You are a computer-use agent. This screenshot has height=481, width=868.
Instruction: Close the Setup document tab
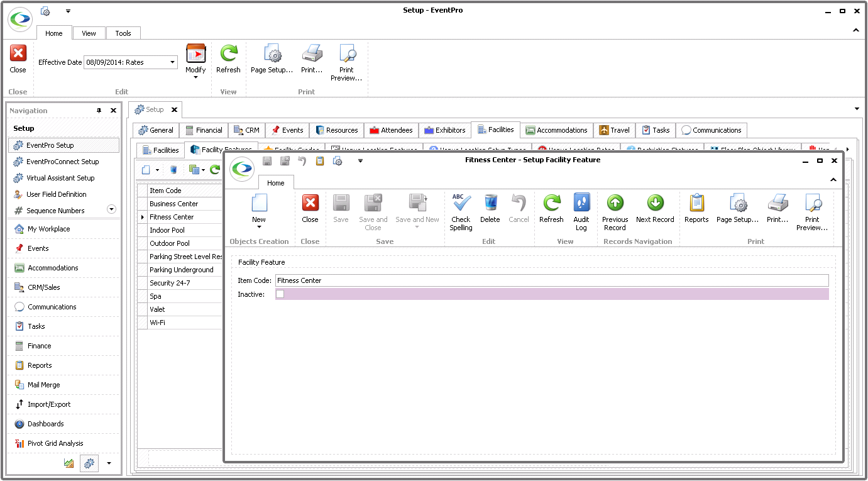(x=174, y=110)
